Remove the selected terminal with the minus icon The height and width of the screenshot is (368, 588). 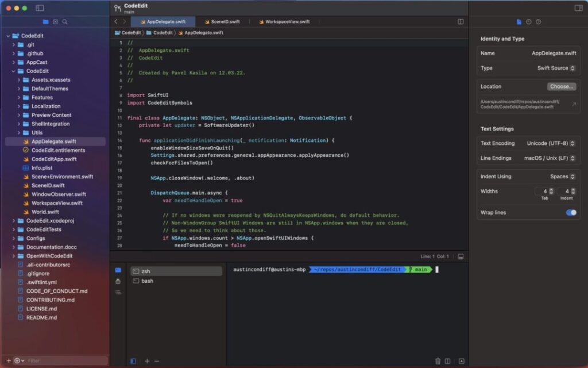point(157,361)
